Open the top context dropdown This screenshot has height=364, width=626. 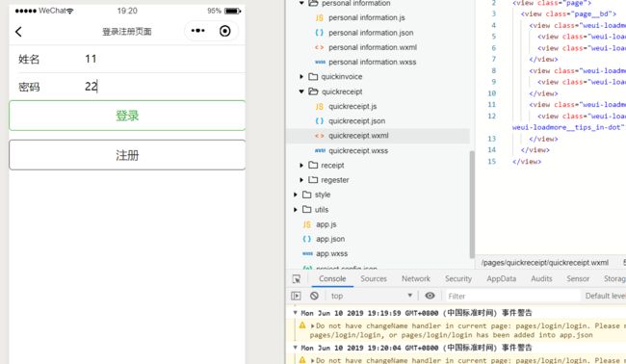coord(372,296)
